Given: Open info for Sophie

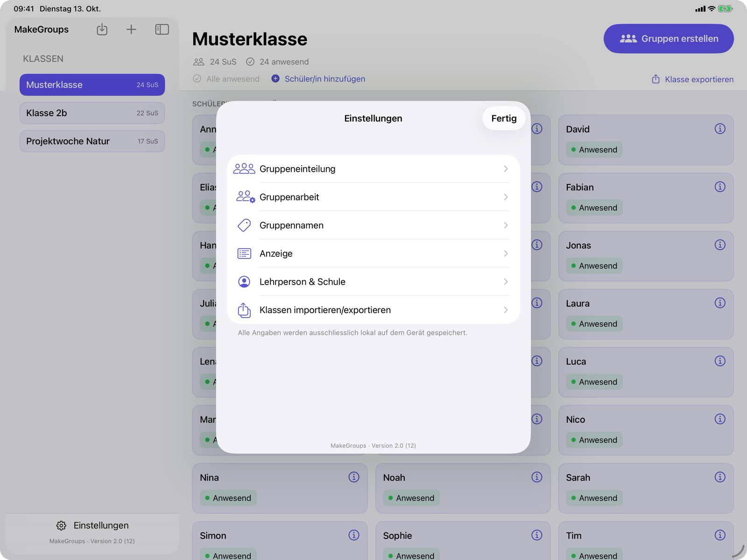Looking at the screenshot, I should coord(537,535).
